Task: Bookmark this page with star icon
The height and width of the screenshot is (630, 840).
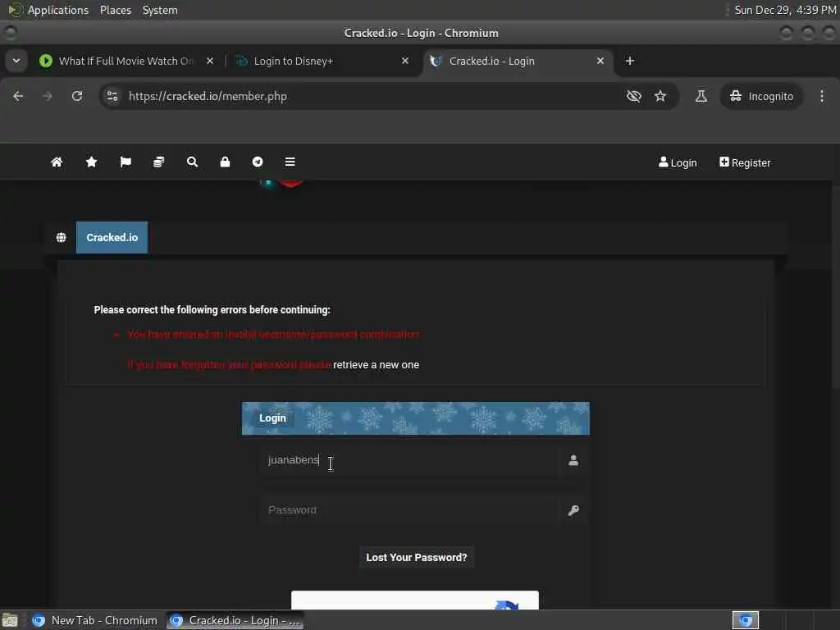Action: [x=660, y=97]
